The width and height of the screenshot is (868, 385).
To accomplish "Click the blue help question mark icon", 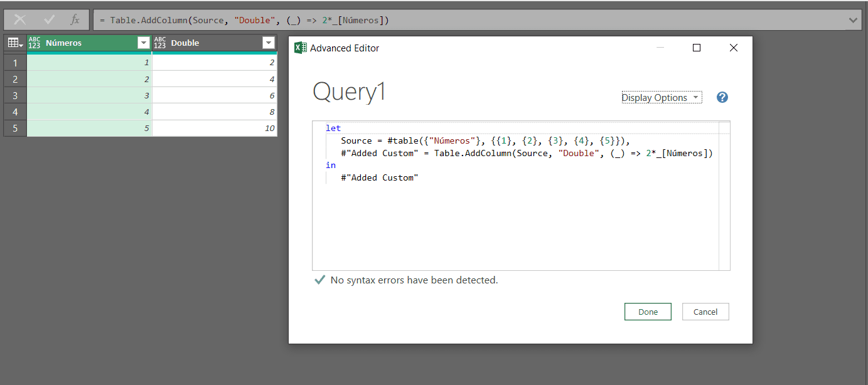I will click(722, 97).
